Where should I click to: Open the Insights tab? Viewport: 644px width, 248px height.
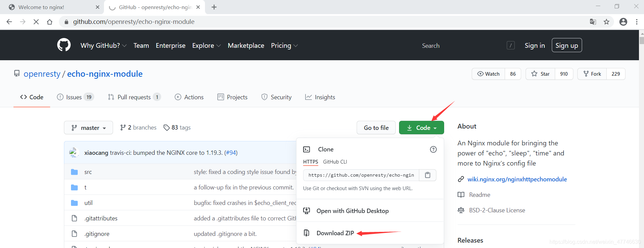(x=320, y=97)
